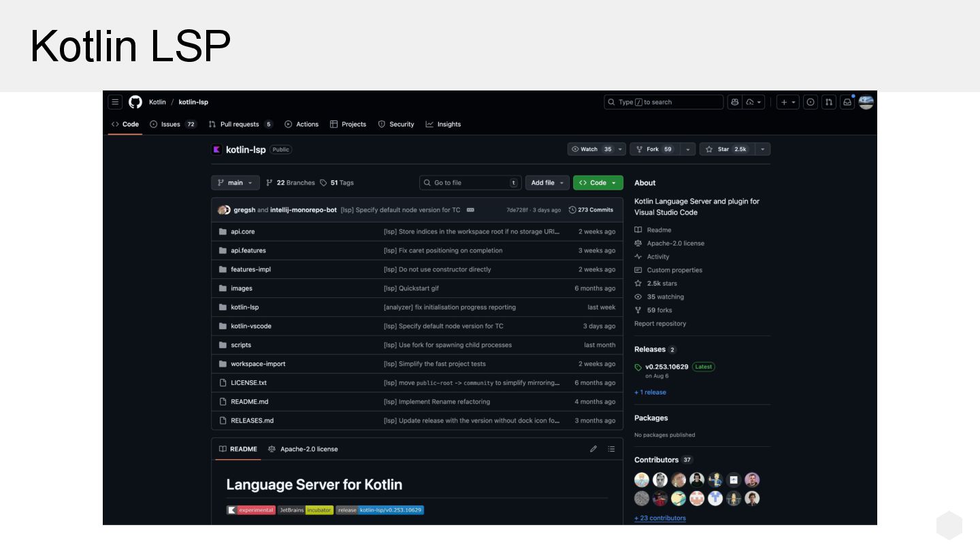The height and width of the screenshot is (551, 980).
Task: View the 22 Branches link
Action: pyautogui.click(x=291, y=183)
